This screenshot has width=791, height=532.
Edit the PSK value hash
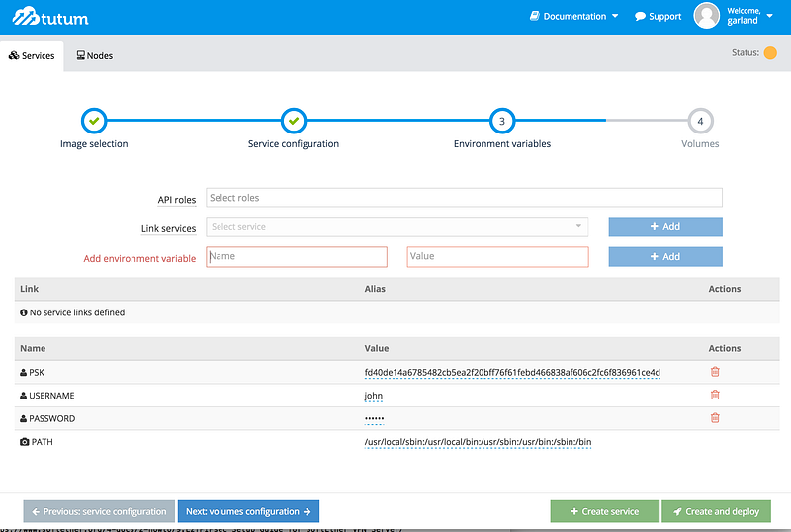[x=512, y=373]
